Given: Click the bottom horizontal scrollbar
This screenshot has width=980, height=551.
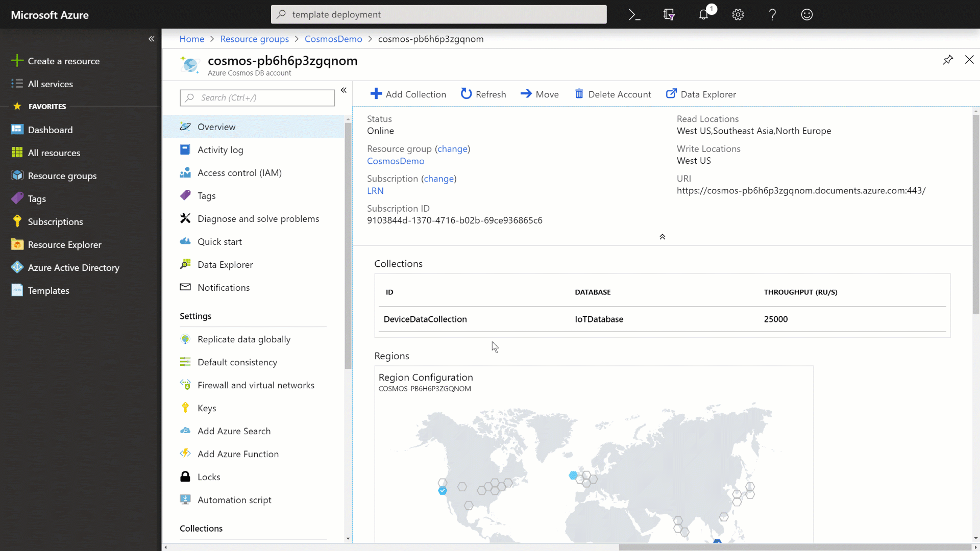Looking at the screenshot, I should (x=796, y=547).
